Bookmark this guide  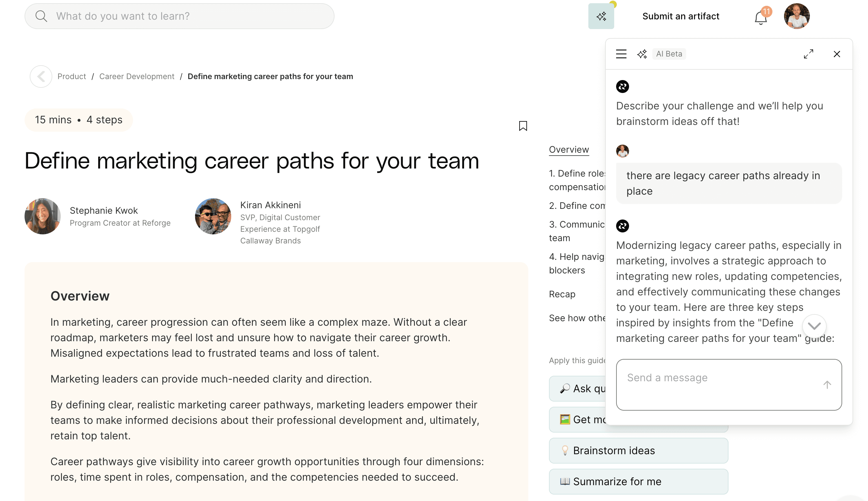point(523,126)
